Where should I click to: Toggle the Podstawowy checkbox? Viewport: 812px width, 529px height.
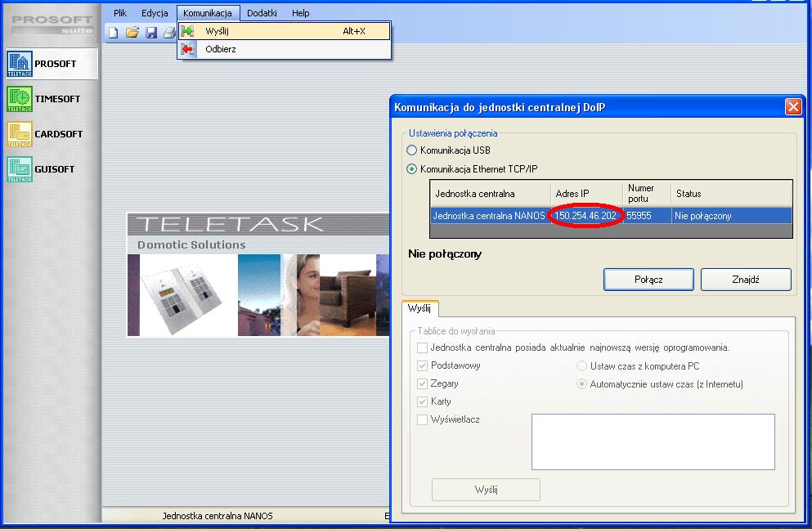click(422, 365)
